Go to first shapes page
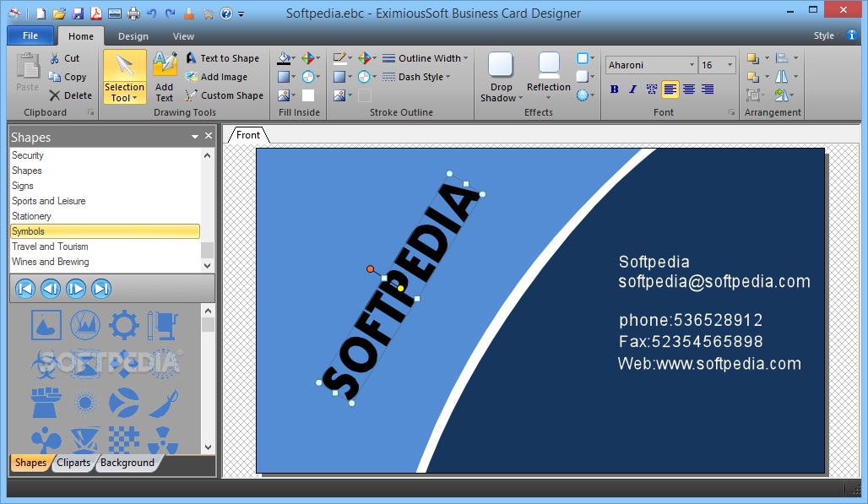Screen dimensions: 868x504 pyautogui.click(x=25, y=288)
